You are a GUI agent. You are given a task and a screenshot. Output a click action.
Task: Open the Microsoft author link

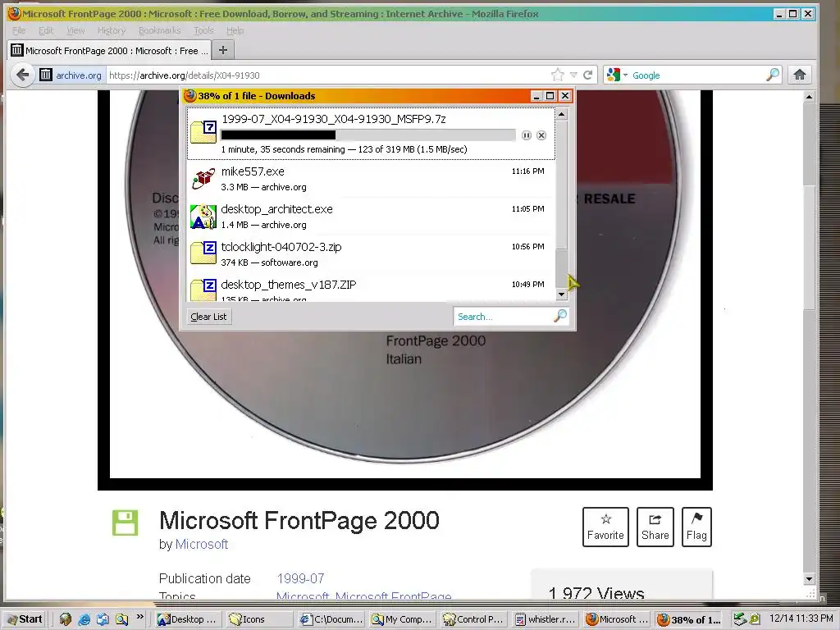[x=202, y=545]
